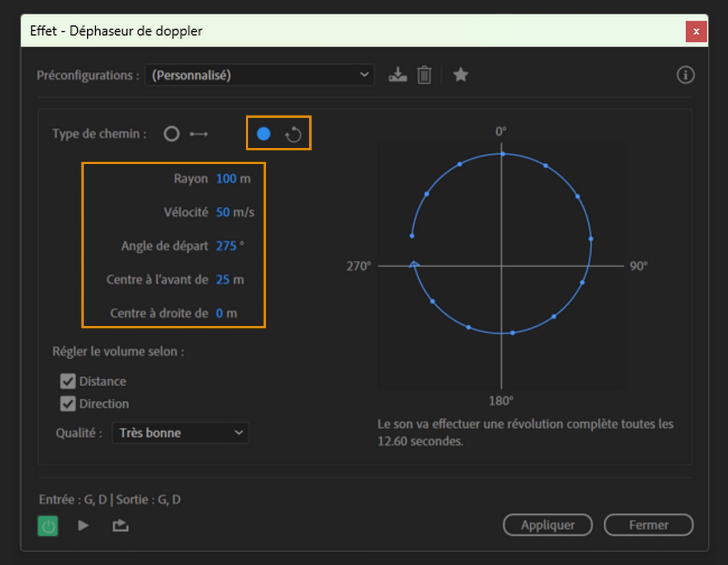
Task: Click the dialog title Effet - Déphaseur de doppler
Action: pyautogui.click(x=116, y=31)
